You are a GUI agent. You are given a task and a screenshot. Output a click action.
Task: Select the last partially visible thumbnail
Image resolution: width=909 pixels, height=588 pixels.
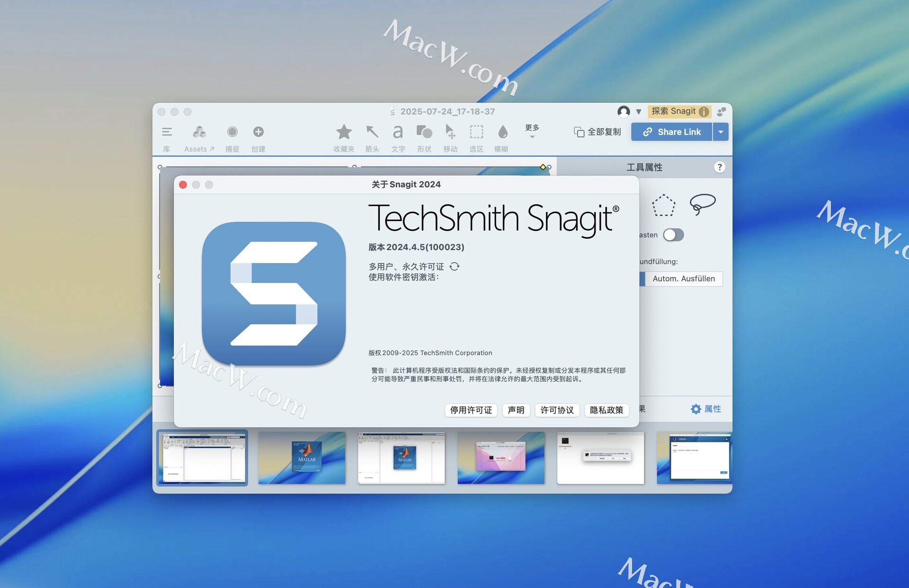click(x=694, y=457)
